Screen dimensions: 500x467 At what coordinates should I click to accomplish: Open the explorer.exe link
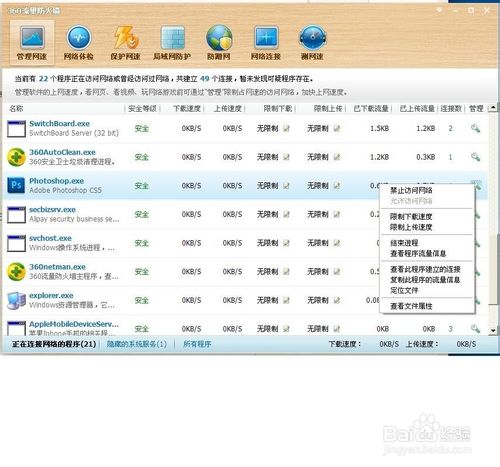51,295
